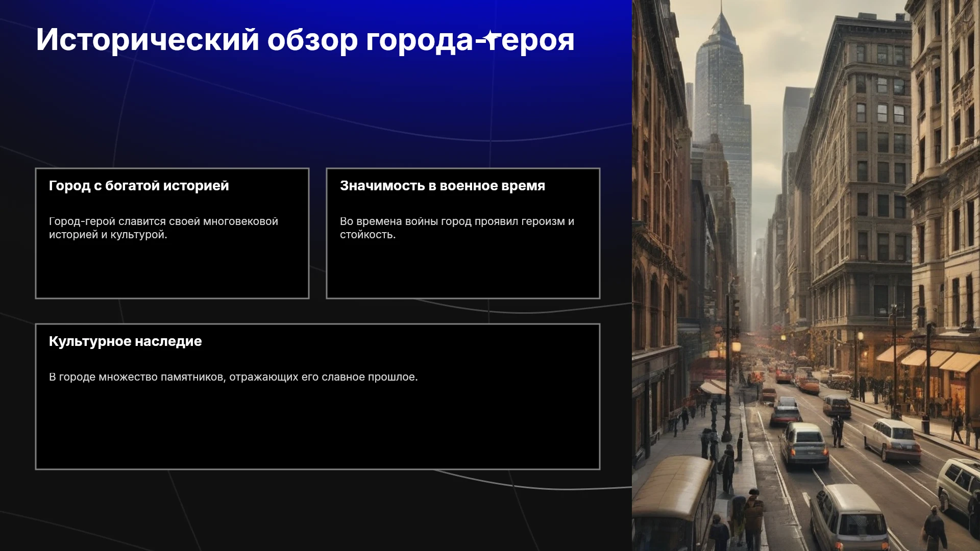
Task: Select the heading 'Город с богатой историей'
Action: click(139, 186)
